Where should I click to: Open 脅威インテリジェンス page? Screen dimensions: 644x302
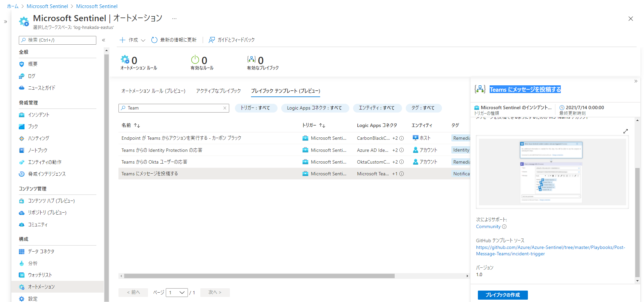[x=47, y=174]
